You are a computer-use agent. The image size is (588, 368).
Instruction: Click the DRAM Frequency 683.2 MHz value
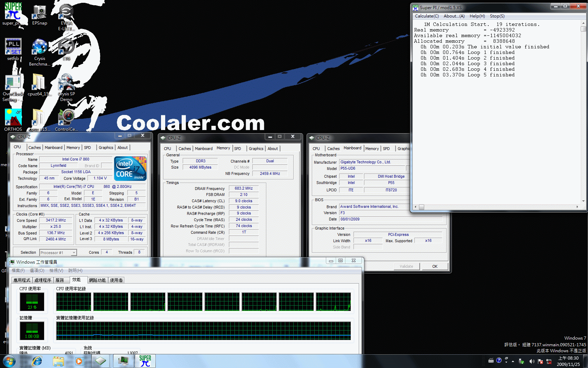click(x=244, y=189)
